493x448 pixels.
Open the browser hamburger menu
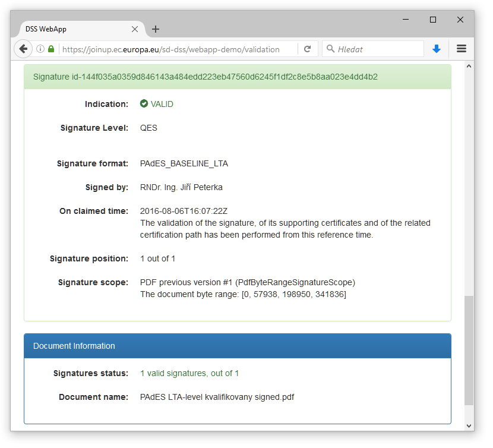[462, 49]
